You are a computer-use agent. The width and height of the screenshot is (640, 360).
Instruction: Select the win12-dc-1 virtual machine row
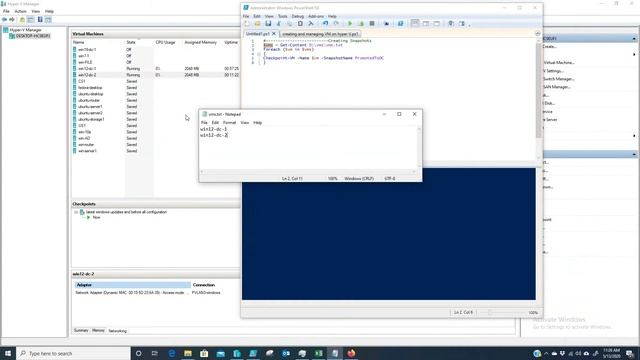(156, 69)
